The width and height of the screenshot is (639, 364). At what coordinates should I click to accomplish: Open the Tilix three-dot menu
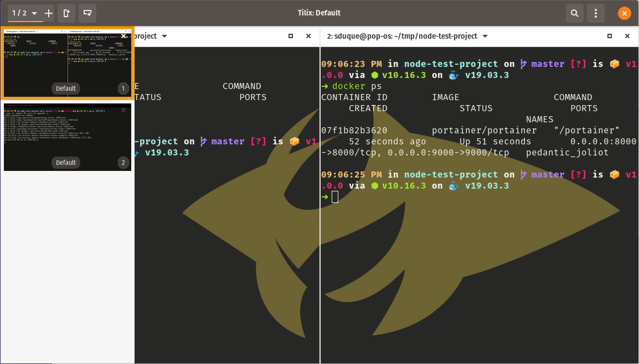[596, 13]
